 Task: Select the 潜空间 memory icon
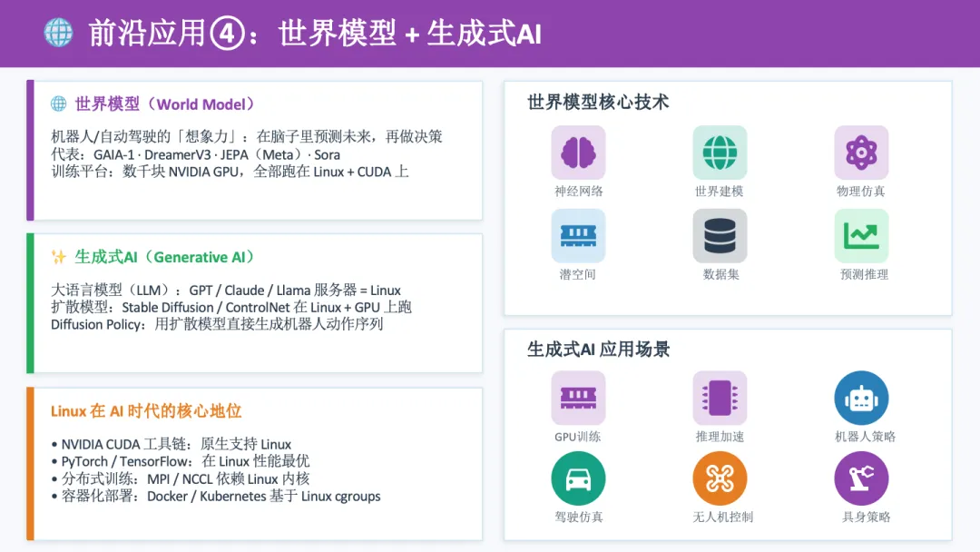pos(578,236)
